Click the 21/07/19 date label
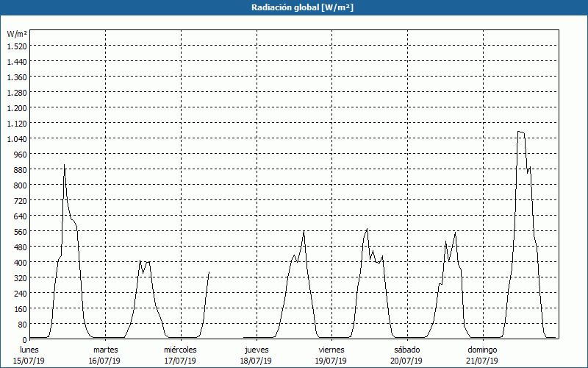Image resolution: width=588 pixels, height=368 pixels. [x=482, y=361]
